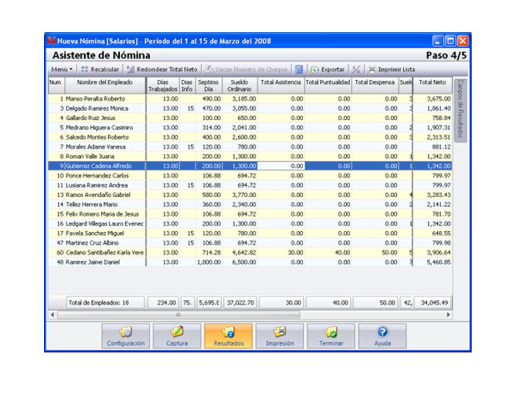532x399 pixels.
Task: Select row Roman Valle Juana
Action: 250,156
